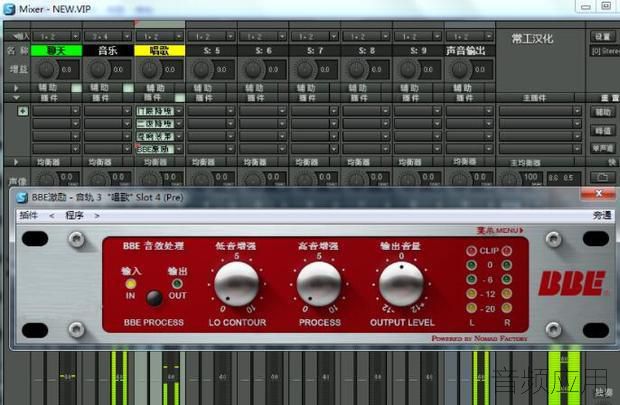Click the S: 7 channel gain knob
Screen dimensions: 620x405
pyautogui.click(x=305, y=69)
